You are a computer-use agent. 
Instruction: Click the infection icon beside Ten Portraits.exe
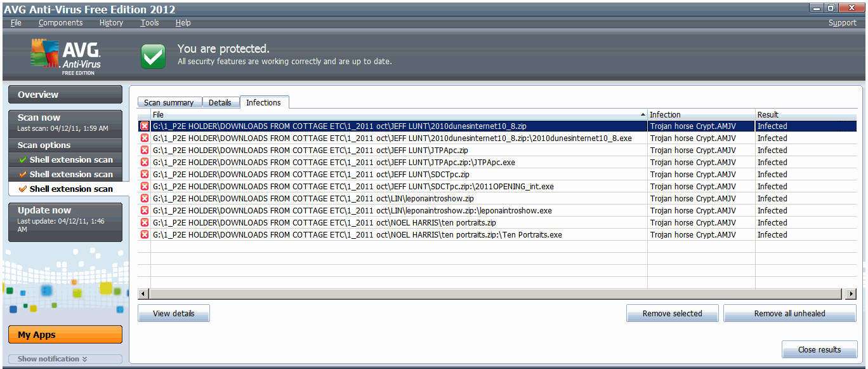(144, 235)
